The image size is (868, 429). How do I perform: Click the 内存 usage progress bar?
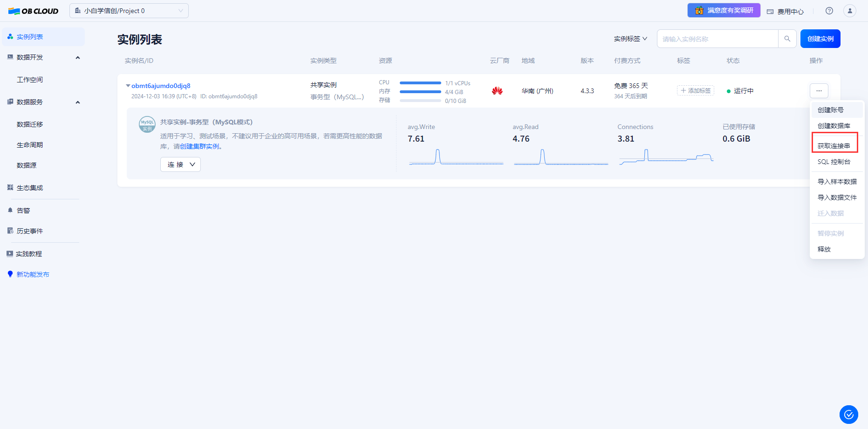coord(420,92)
